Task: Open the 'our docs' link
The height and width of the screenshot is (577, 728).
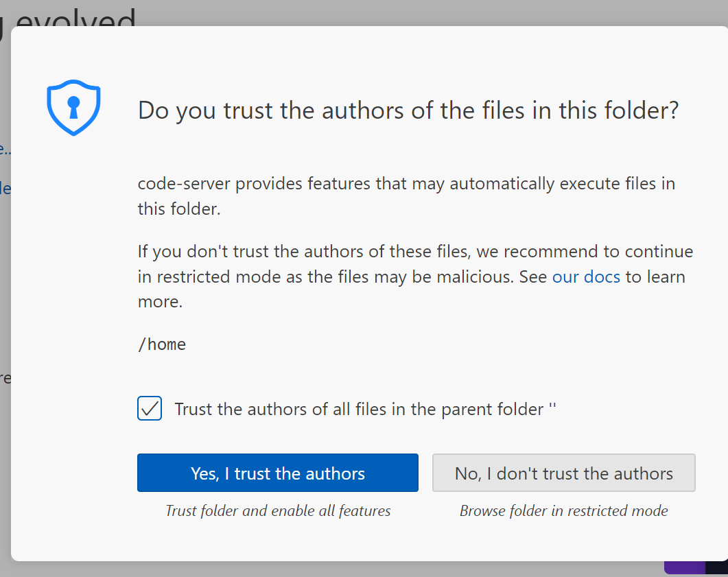Action: 586,276
